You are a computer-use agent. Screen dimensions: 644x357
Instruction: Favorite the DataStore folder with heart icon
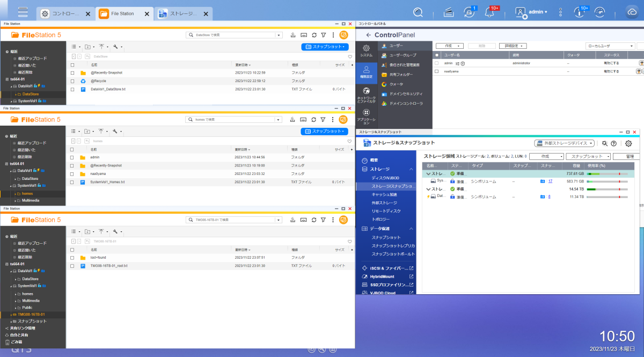click(x=349, y=56)
